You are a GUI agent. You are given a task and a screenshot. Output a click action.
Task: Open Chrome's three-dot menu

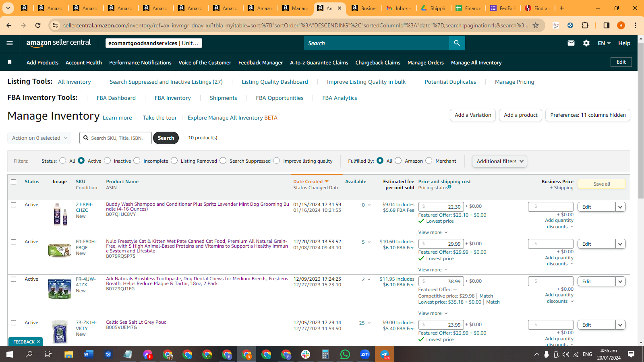[636, 25]
